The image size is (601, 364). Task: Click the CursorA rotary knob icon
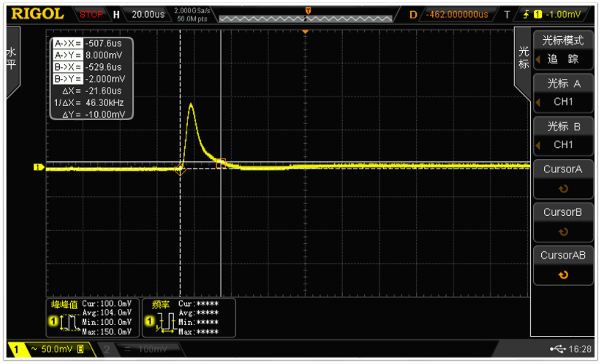click(563, 189)
